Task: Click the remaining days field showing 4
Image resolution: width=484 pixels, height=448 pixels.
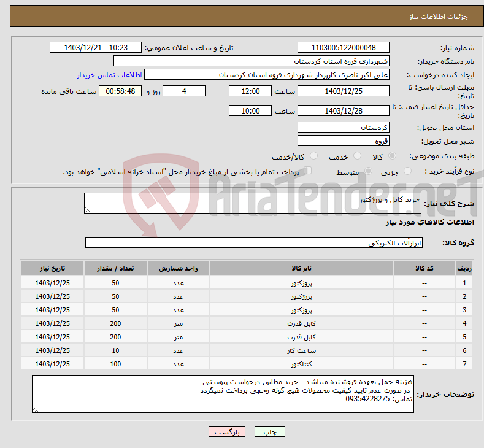Action: (x=184, y=91)
